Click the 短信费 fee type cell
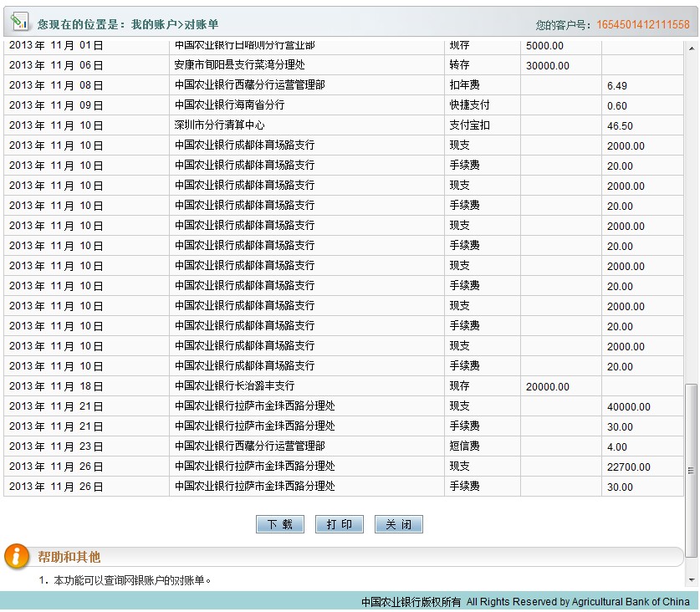Image resolution: width=700 pixels, height=612 pixels. pos(464,446)
